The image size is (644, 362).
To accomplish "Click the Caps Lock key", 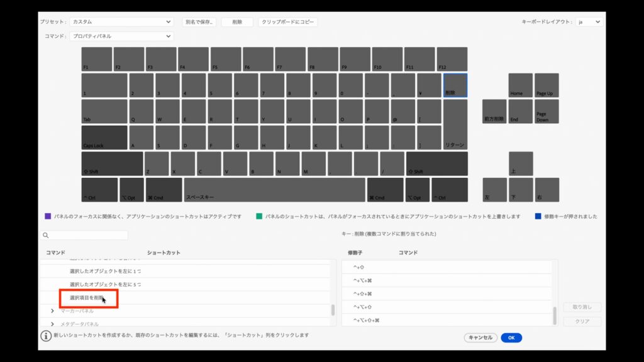I will tap(104, 138).
